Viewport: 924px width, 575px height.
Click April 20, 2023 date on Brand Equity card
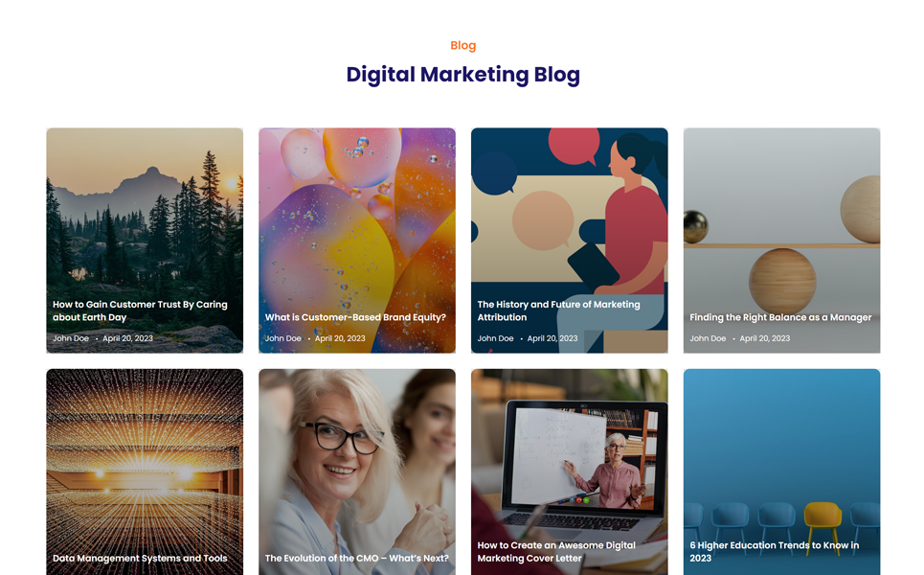tap(340, 338)
